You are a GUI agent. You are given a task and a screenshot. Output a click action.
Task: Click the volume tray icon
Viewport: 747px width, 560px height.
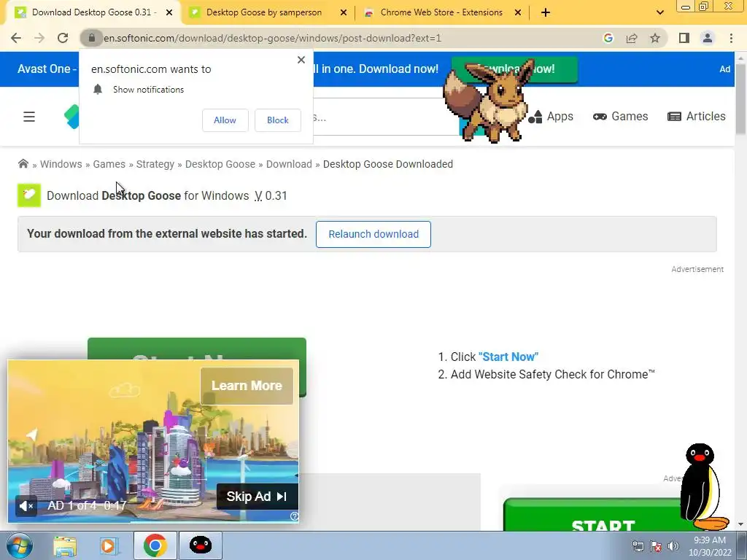tap(673, 546)
